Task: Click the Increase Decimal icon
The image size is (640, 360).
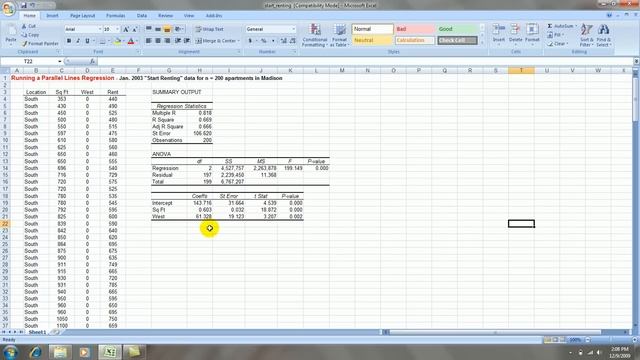Action: (284, 41)
